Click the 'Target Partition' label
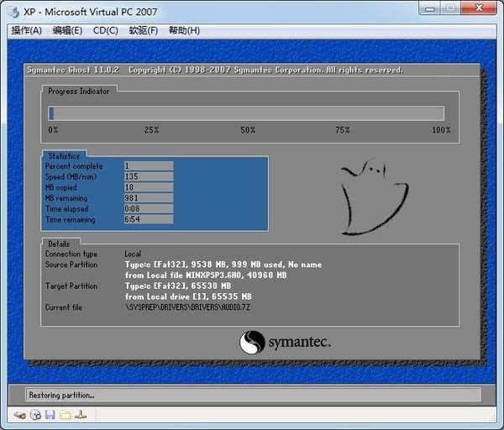 (x=71, y=286)
